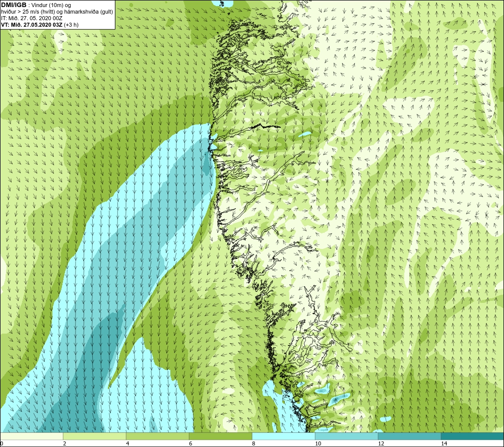This screenshot has height=447, width=504.
Task: Select the 6–8 m/s darker green swatch
Action: 221,436
